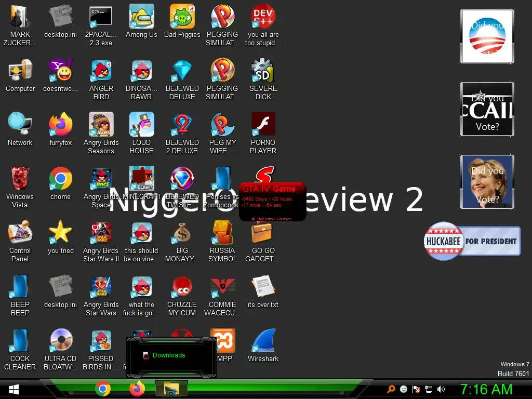
Task: Click the Action Center flag tray icon
Action: (416, 389)
